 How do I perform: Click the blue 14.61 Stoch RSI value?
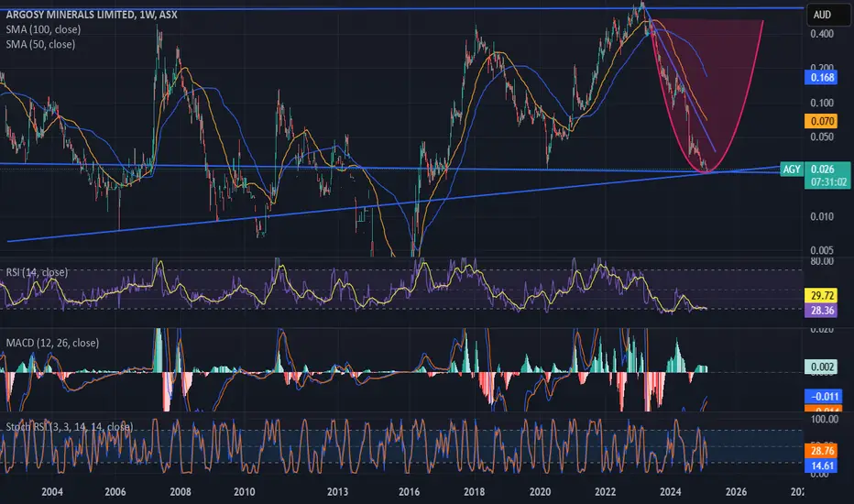click(x=822, y=466)
